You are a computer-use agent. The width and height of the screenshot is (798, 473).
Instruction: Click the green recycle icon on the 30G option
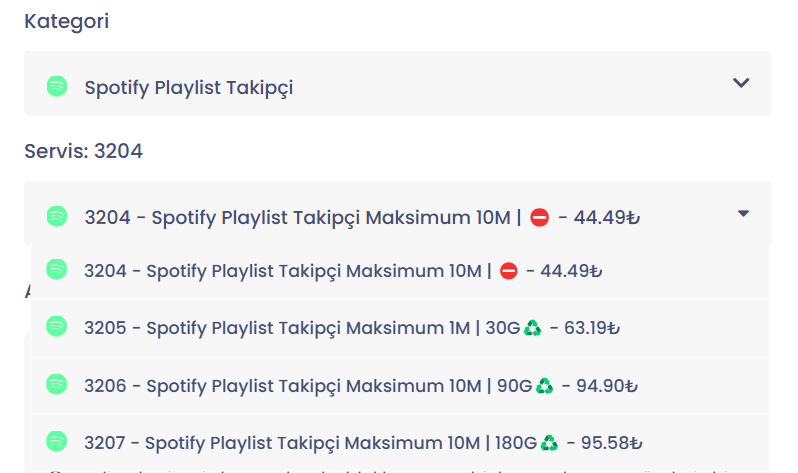point(532,328)
